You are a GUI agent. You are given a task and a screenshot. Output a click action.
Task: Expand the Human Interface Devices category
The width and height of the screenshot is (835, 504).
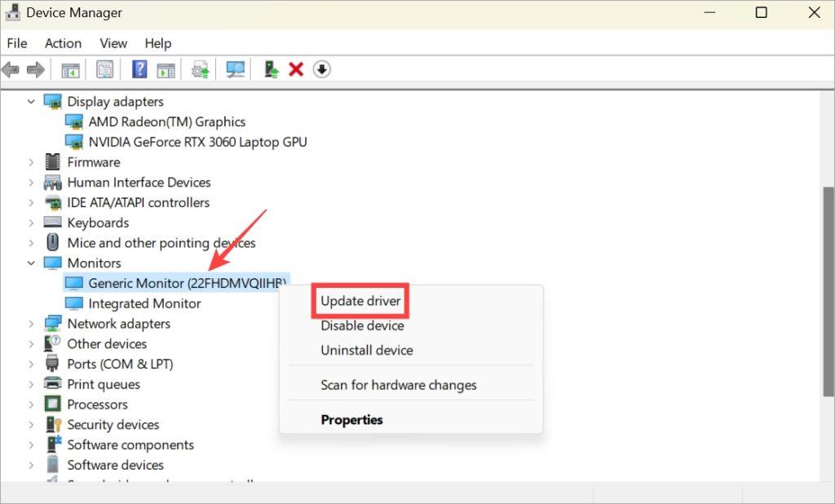32,182
